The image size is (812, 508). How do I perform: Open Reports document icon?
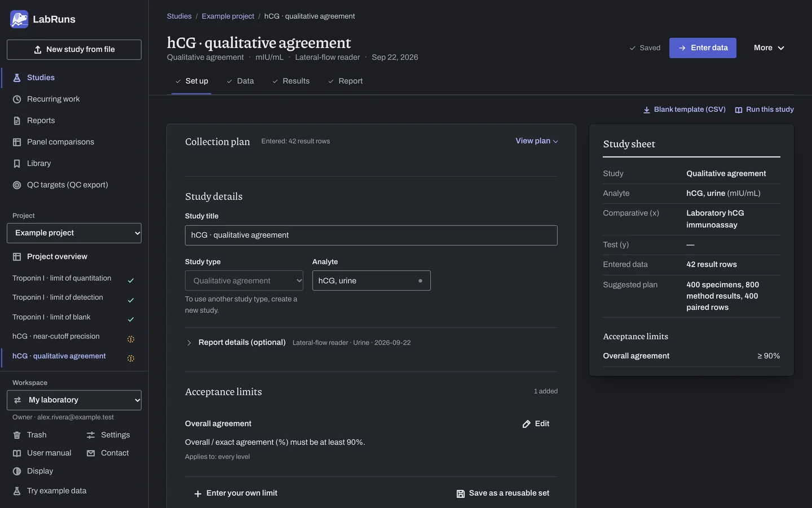tap(17, 121)
